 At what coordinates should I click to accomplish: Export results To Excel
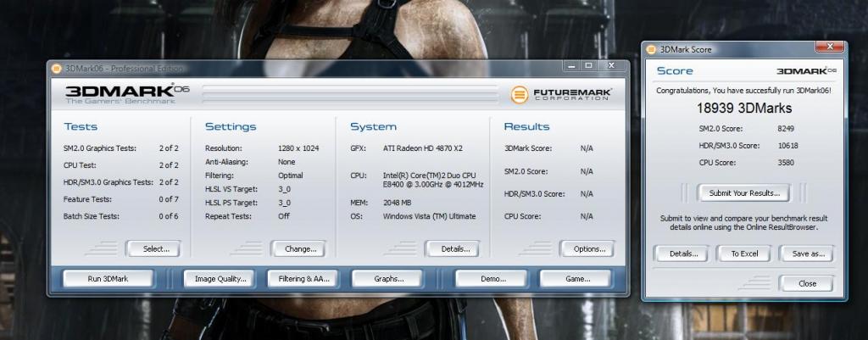coord(743,254)
